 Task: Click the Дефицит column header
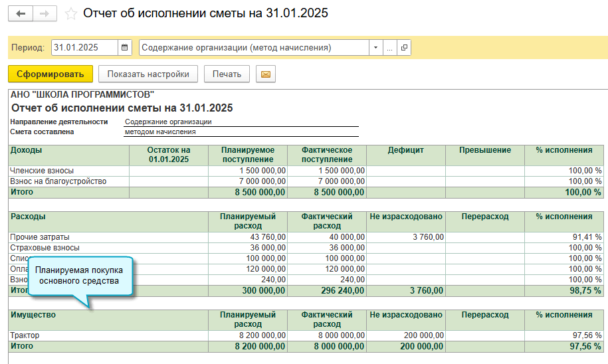(406, 155)
